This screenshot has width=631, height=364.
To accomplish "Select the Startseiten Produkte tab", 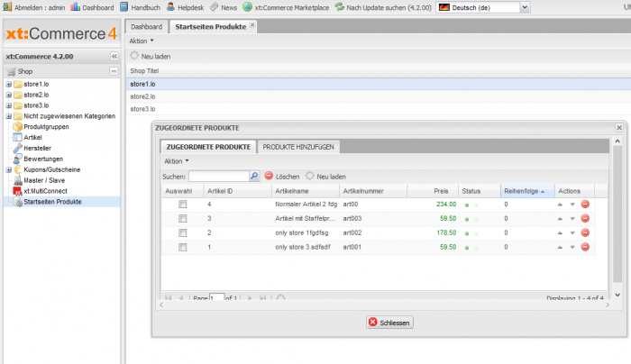I will [x=210, y=26].
